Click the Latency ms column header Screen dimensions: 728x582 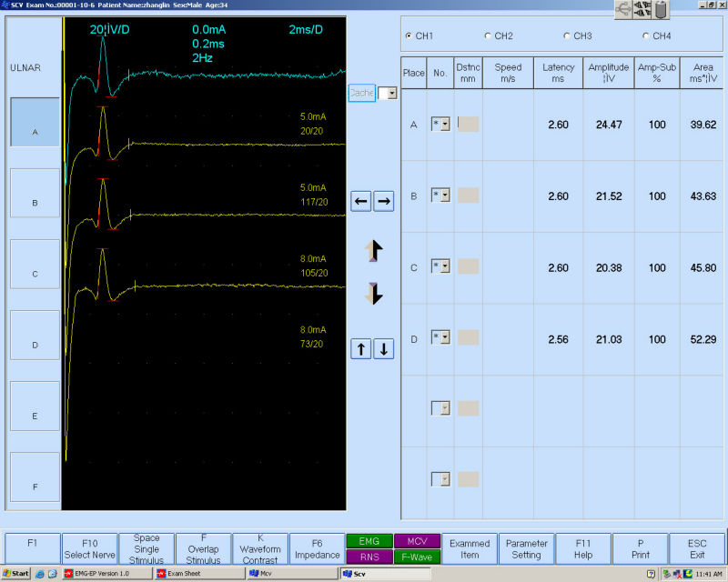(558, 73)
